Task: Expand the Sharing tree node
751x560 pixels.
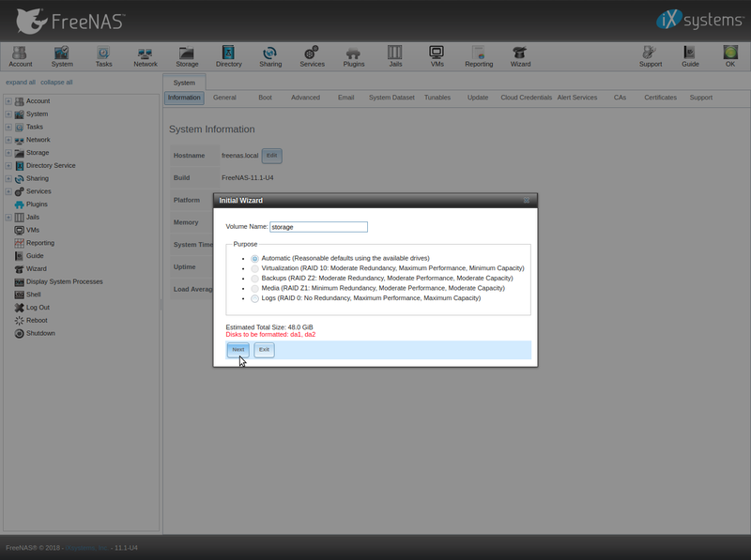Action: click(x=8, y=178)
